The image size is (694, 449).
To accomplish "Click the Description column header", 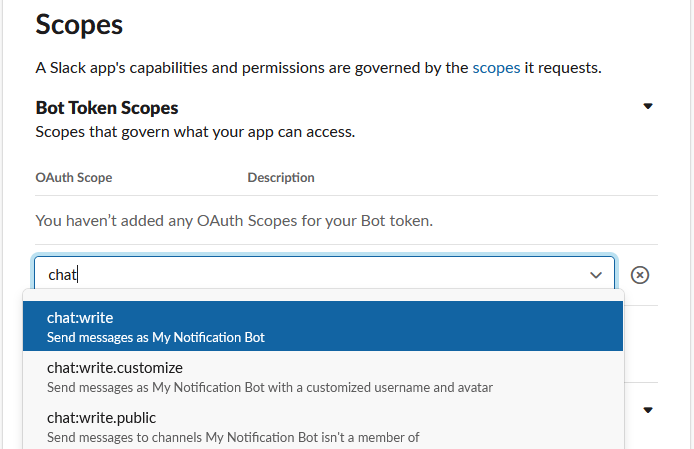I will click(x=281, y=178).
